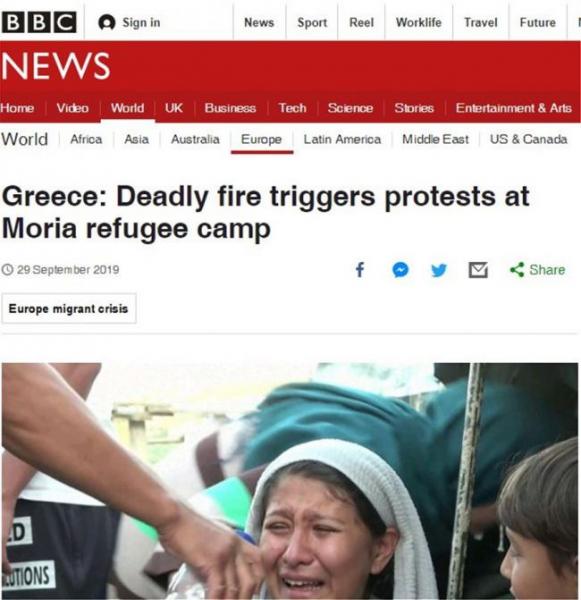
Task: Open the crying woman article image
Action: pyautogui.click(x=290, y=481)
